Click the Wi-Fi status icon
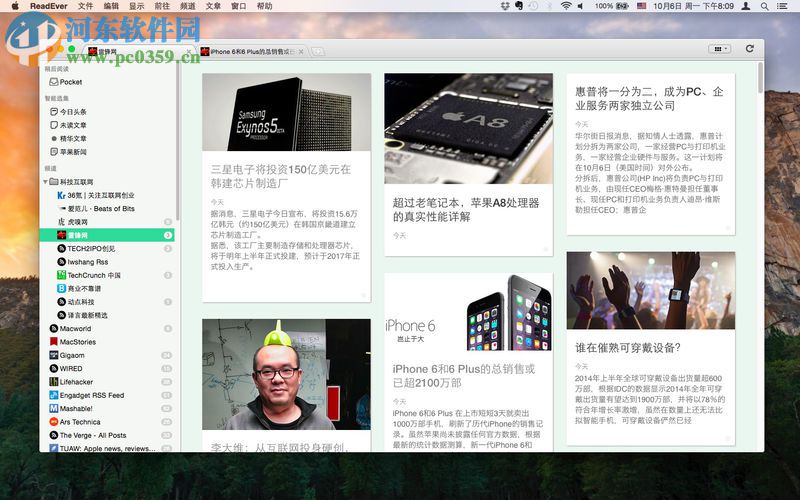 click(x=565, y=6)
